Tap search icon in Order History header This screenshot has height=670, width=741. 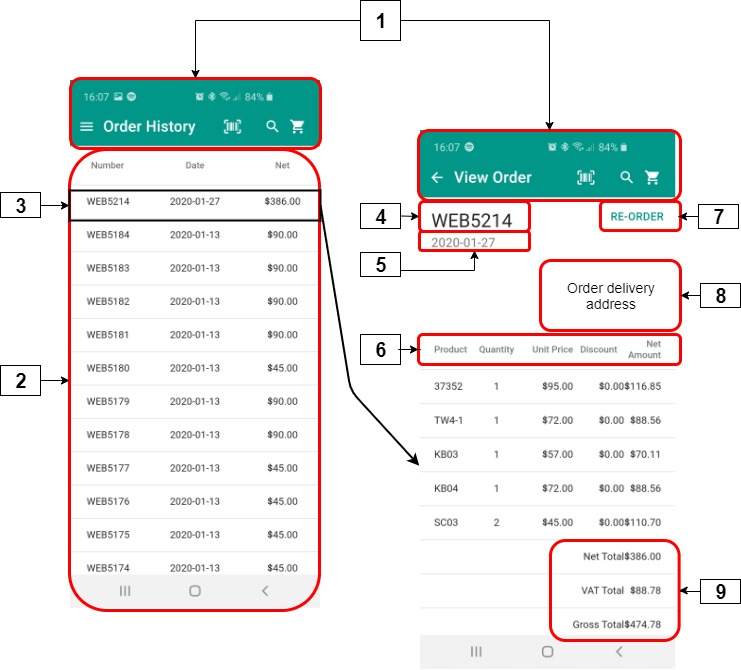tap(271, 127)
